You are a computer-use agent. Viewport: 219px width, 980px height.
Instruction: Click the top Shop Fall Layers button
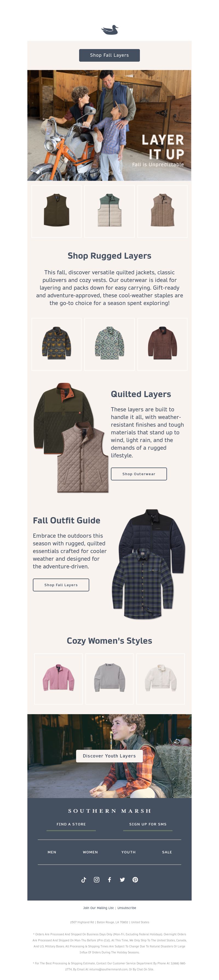[x=109, y=55]
